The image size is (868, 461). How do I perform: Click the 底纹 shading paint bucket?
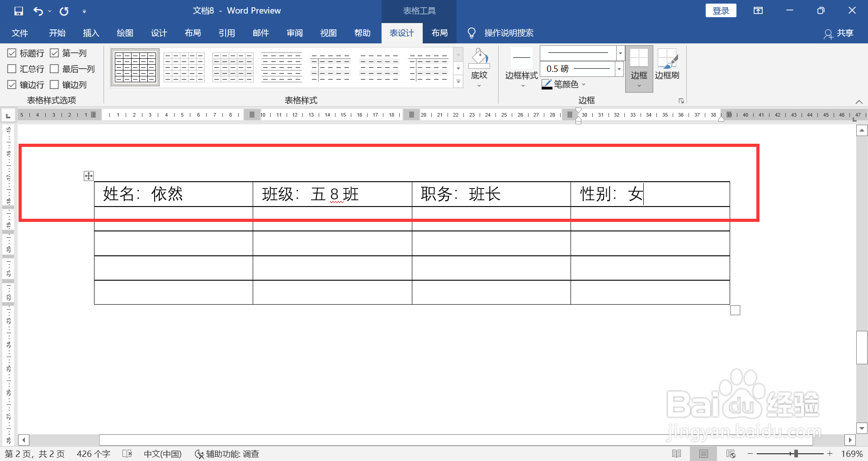(x=479, y=59)
